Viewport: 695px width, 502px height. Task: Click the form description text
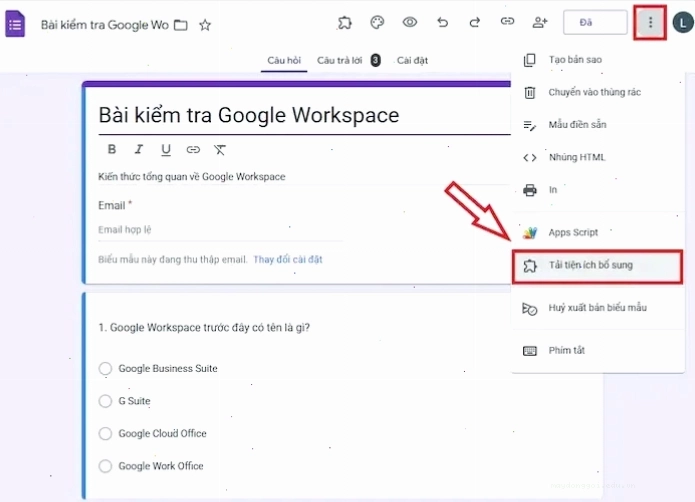point(191,177)
